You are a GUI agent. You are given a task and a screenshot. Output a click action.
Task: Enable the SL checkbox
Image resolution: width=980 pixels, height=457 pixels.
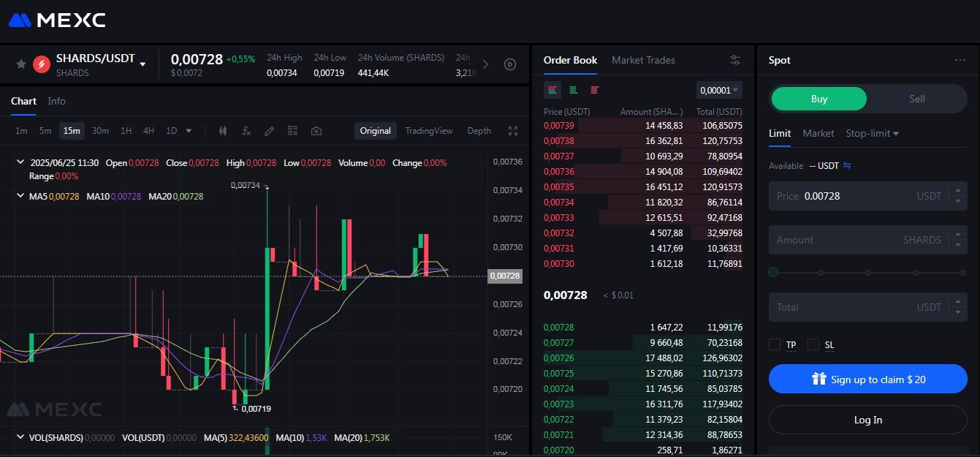point(813,344)
